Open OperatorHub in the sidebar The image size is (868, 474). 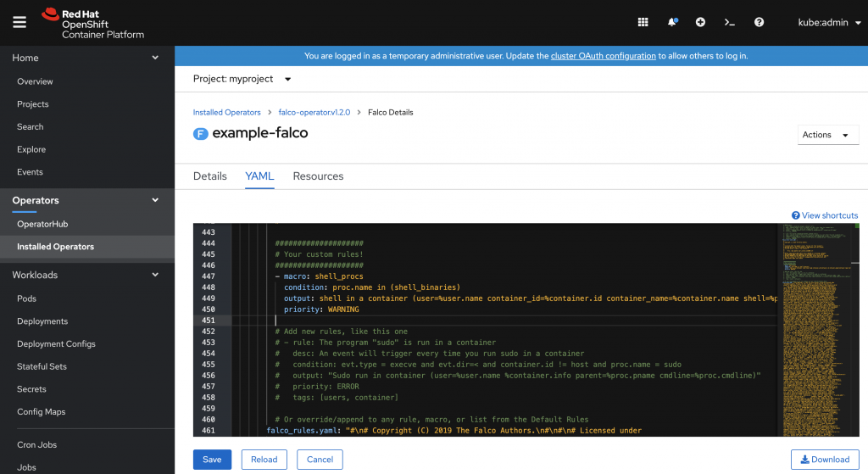tap(42, 224)
